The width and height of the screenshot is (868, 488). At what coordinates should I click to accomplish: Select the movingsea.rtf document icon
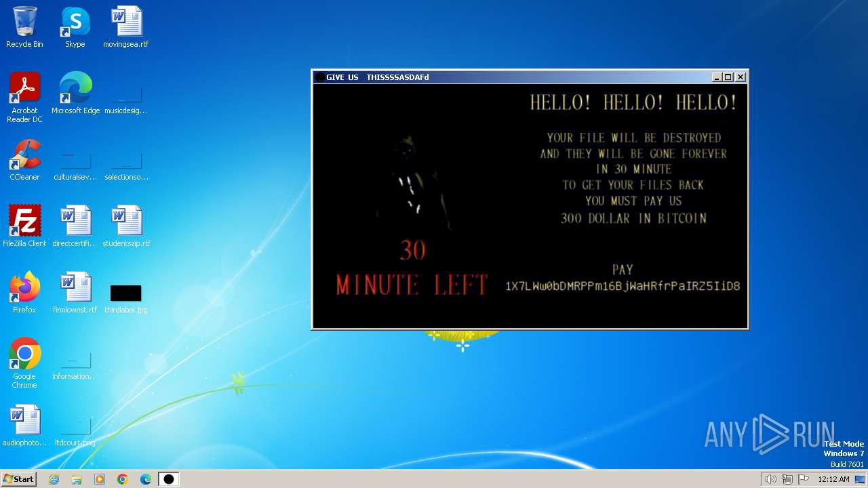(x=126, y=27)
